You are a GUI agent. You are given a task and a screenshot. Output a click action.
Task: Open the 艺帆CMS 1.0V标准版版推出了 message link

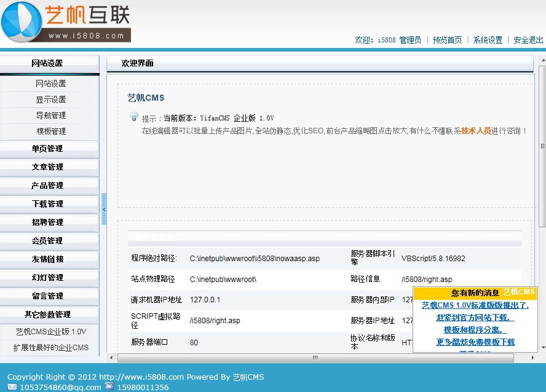pos(475,305)
